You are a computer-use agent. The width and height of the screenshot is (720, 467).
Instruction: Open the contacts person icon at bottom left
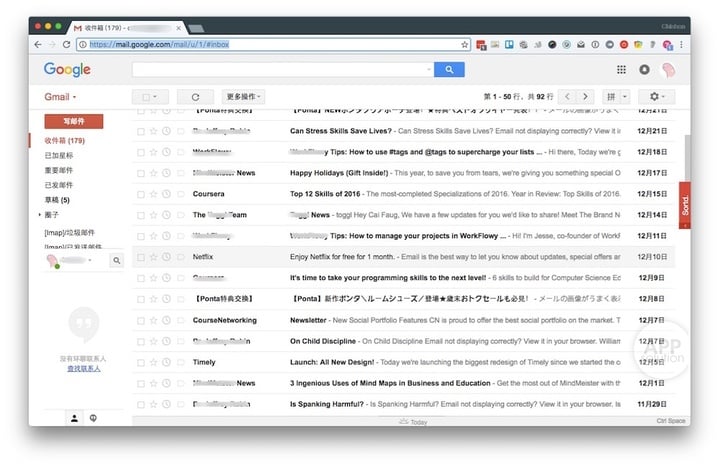[74, 418]
